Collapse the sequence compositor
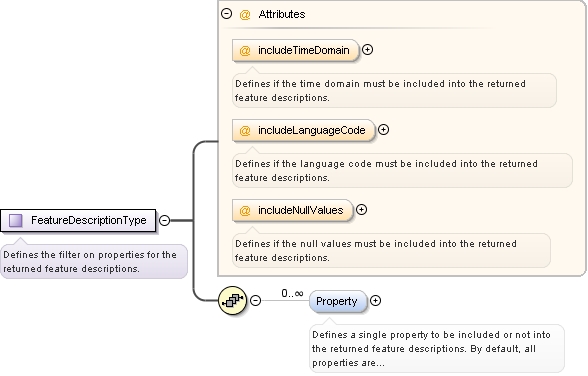The image size is (588, 376). 255,300
